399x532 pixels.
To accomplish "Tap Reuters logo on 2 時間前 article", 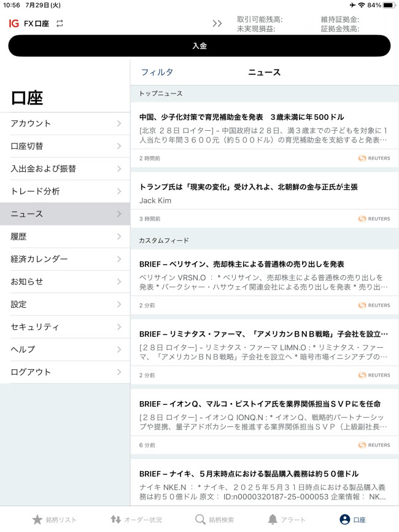I will 374,158.
